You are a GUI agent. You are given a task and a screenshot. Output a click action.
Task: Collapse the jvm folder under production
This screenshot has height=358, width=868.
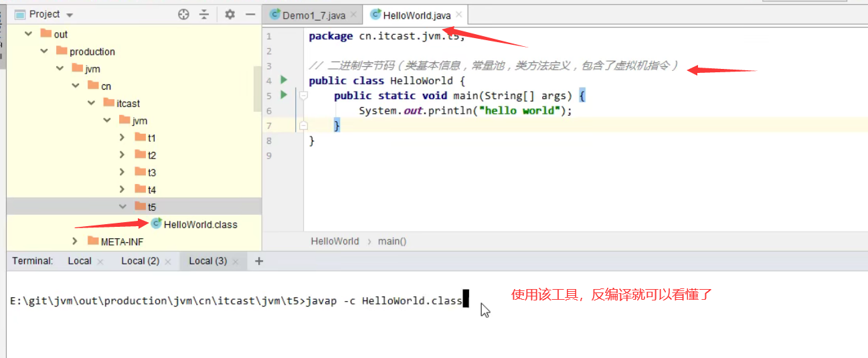(x=60, y=69)
